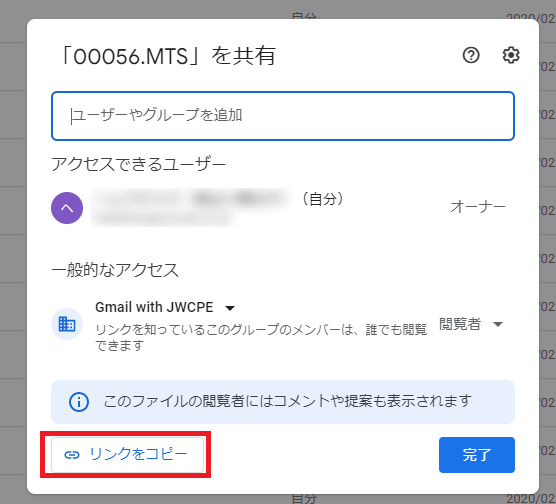Open the 閲覧者 role dropdown

[x=471, y=324]
